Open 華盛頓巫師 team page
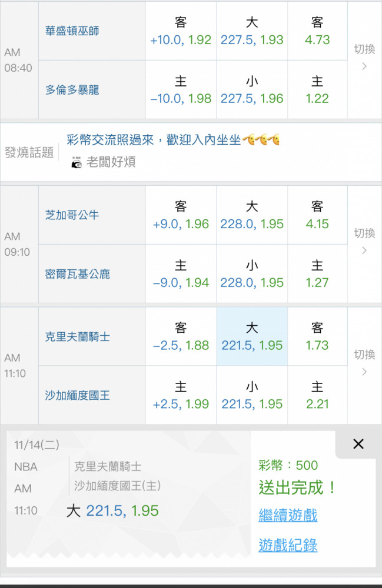The image size is (382, 588). pos(72,31)
